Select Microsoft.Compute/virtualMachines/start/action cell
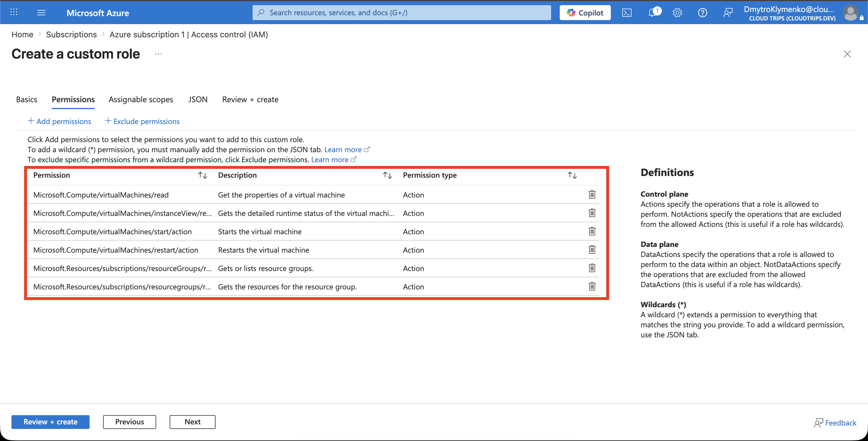868x441 pixels. [x=113, y=232]
